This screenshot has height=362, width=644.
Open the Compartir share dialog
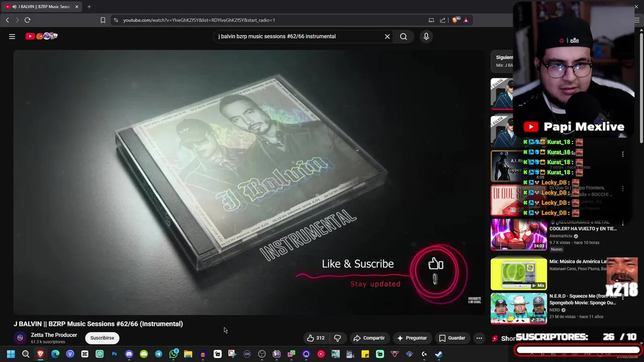[369, 338]
